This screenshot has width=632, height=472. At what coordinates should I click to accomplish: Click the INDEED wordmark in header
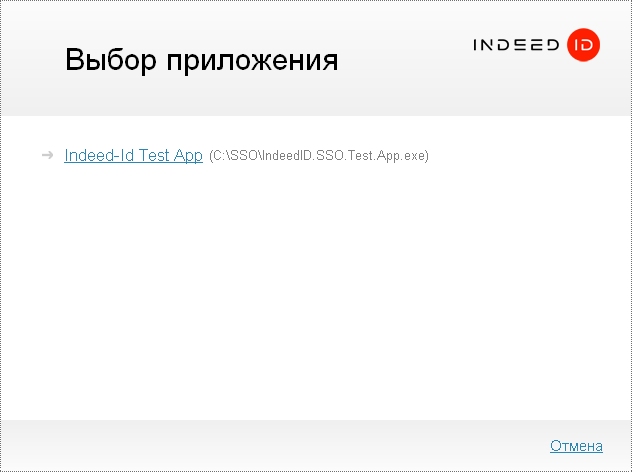click(x=516, y=46)
